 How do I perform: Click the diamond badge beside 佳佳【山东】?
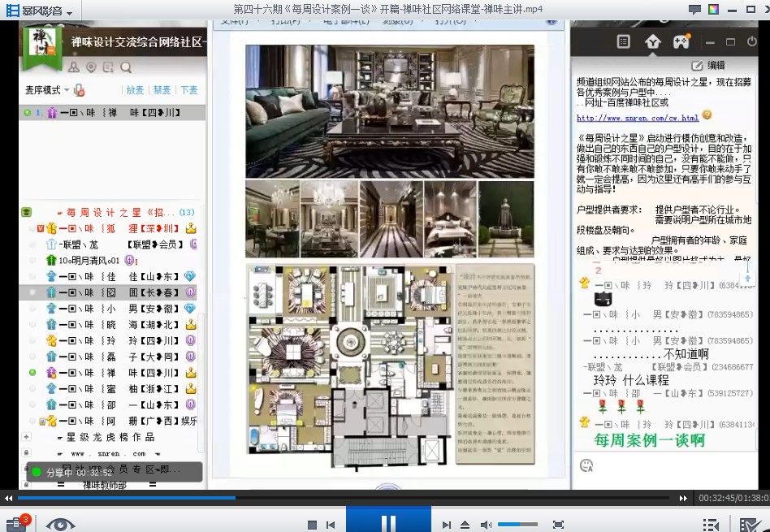190,277
